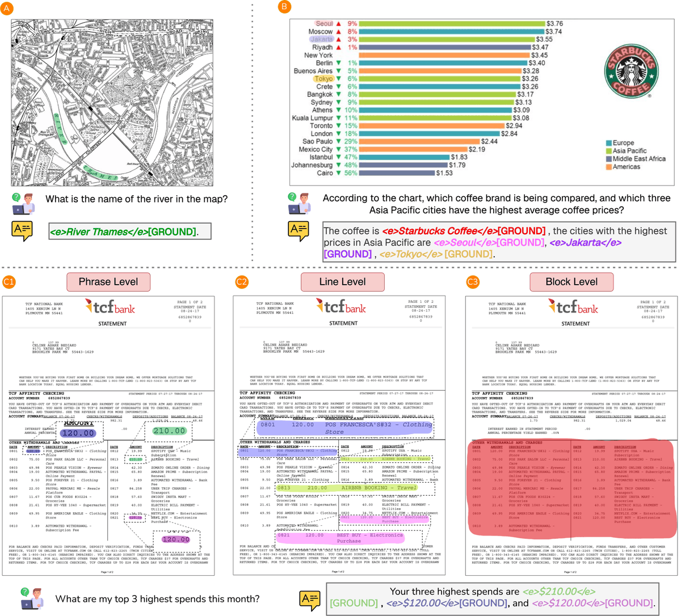The image size is (681, 616).
Task: Click the Kuala Lumpur label on the chart
Action: 313,118
